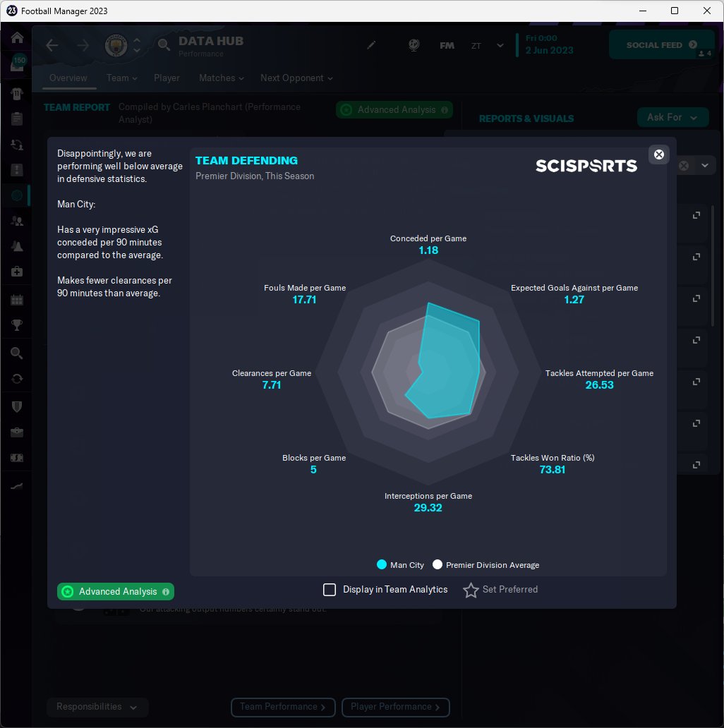Viewport: 724px width, 728px height.
Task: Open the Player Performance button
Action: [x=395, y=707]
